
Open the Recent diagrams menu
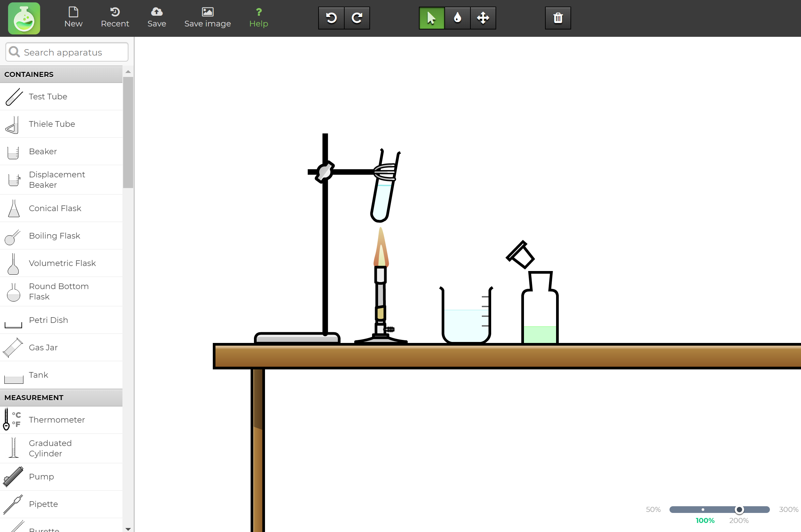[115, 17]
